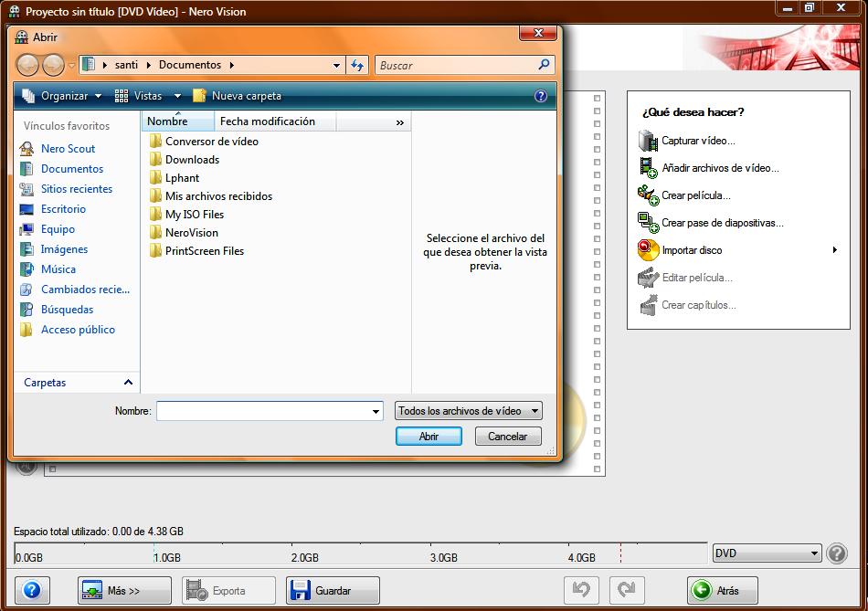Open the Imágenes sidebar icon

pos(26,249)
